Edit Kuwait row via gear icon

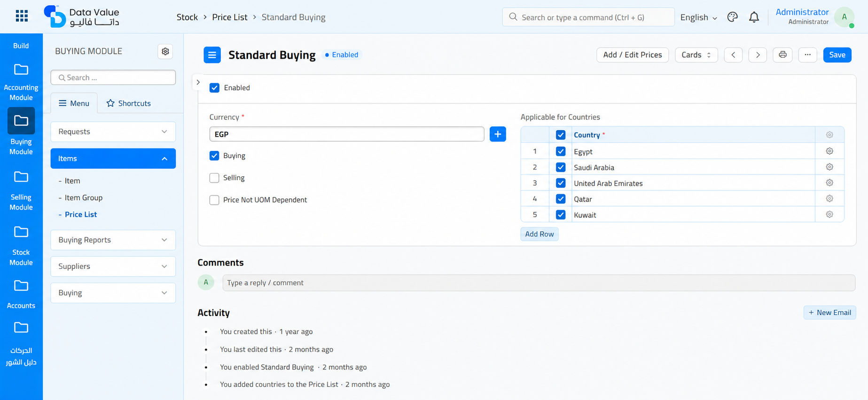click(x=829, y=214)
